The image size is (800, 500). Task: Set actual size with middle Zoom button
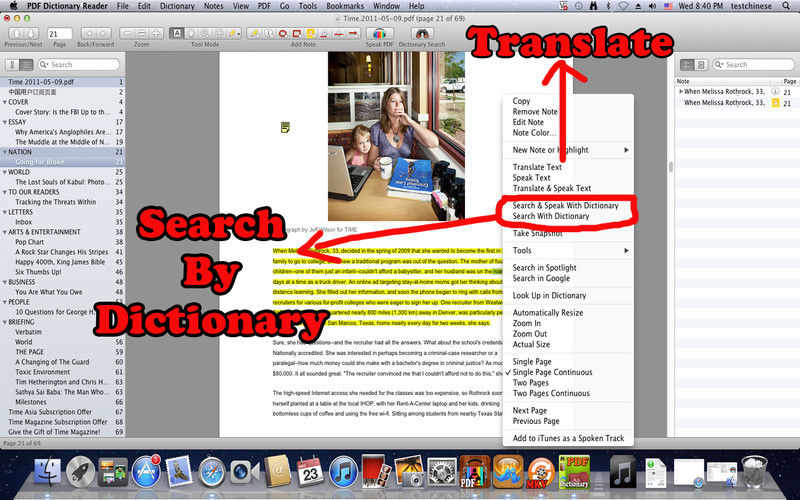click(x=141, y=34)
